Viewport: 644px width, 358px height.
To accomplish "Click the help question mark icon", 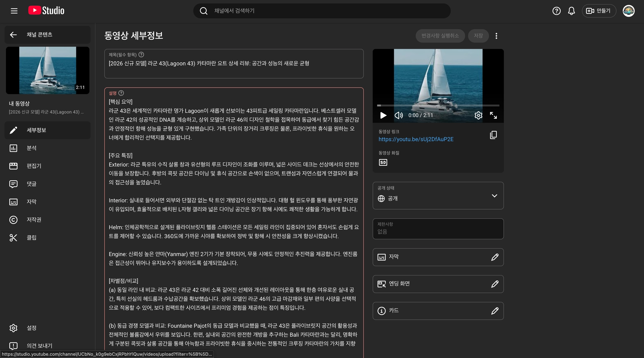I will pos(556,11).
